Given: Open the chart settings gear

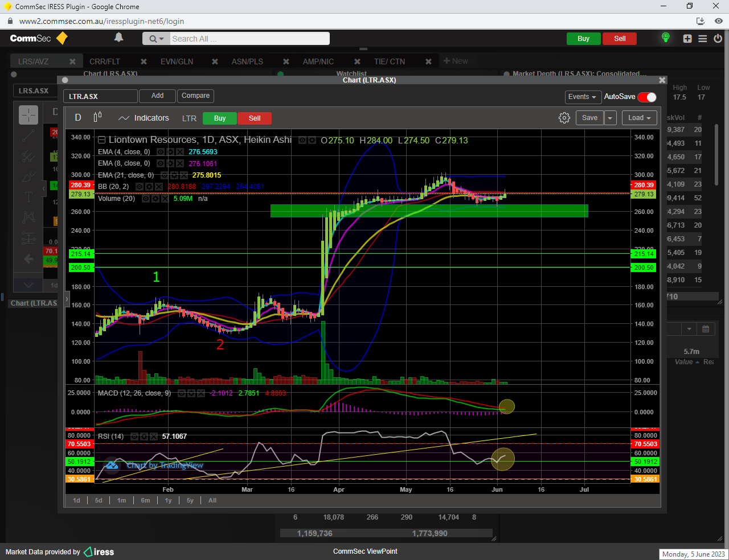Looking at the screenshot, I should coord(564,118).
